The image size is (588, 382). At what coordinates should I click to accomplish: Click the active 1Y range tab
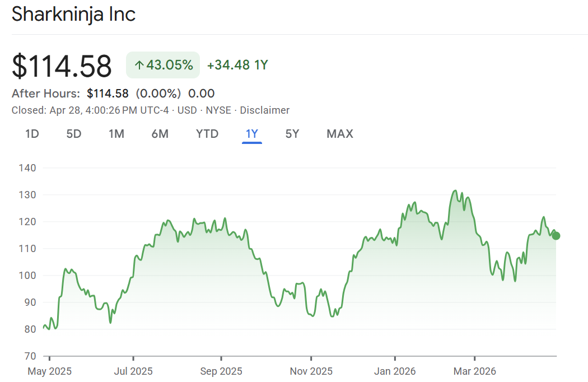click(x=252, y=134)
